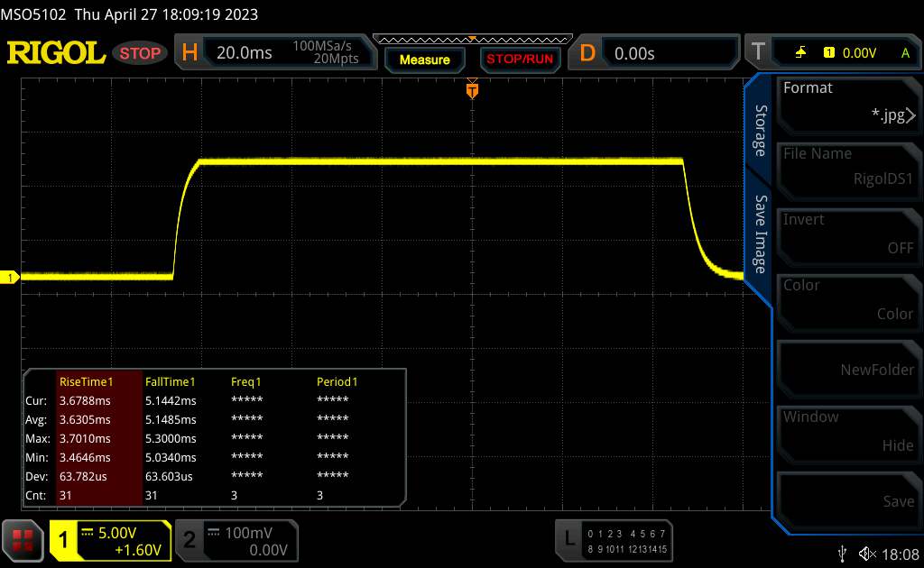
Task: Click the 18:08 clock display
Action: tap(901, 554)
